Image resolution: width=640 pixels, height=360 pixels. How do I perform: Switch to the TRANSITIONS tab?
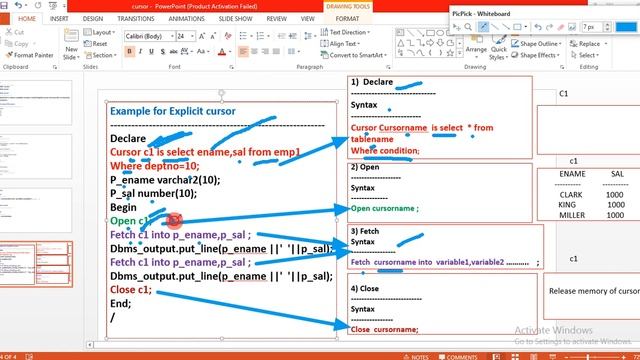tap(136, 19)
